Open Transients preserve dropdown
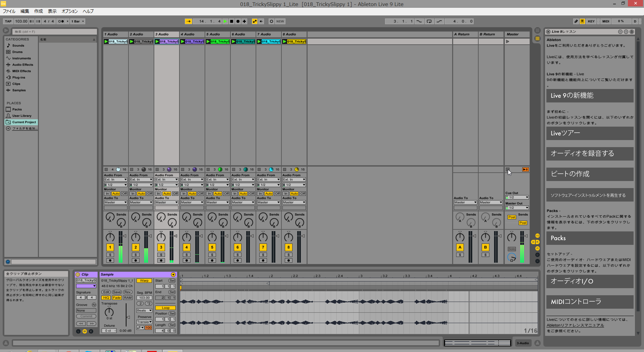The image size is (644, 352). click(x=144, y=322)
